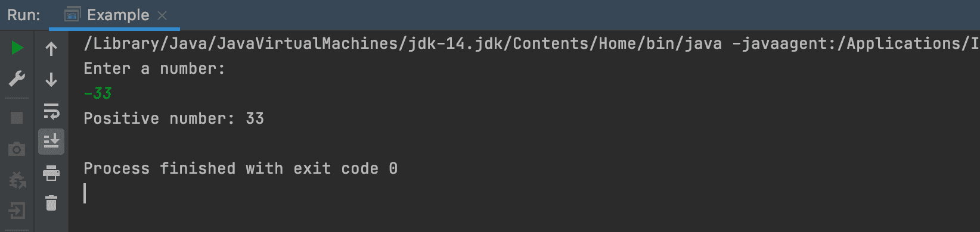Clear all console output with trash icon

(51, 203)
